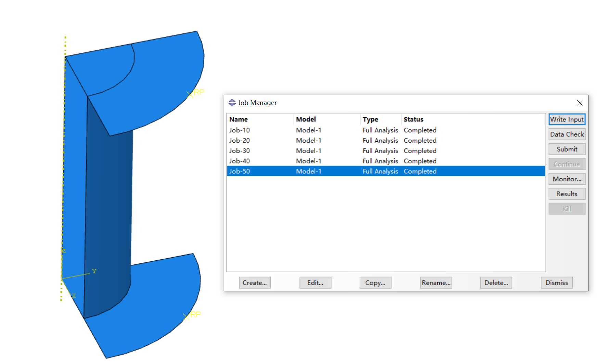Click the Job Manager title bar icon
Viewport: 607px width, 364px height.
click(x=232, y=102)
